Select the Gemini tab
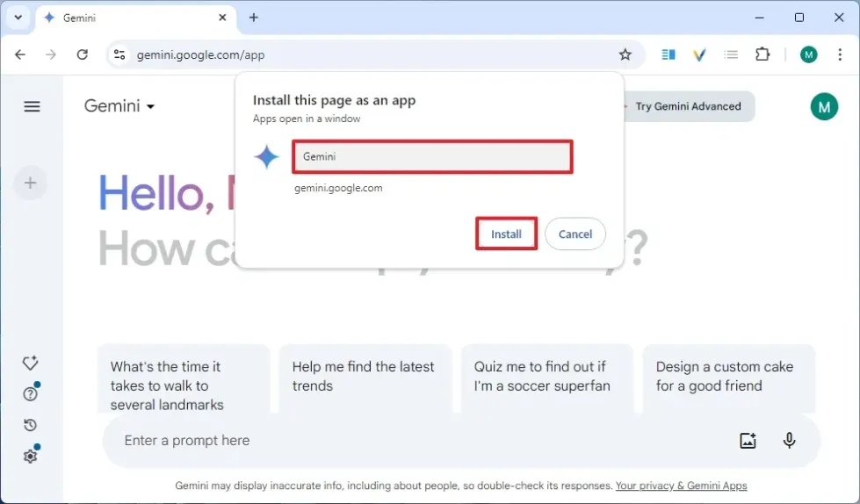The width and height of the screenshot is (860, 504). click(136, 18)
